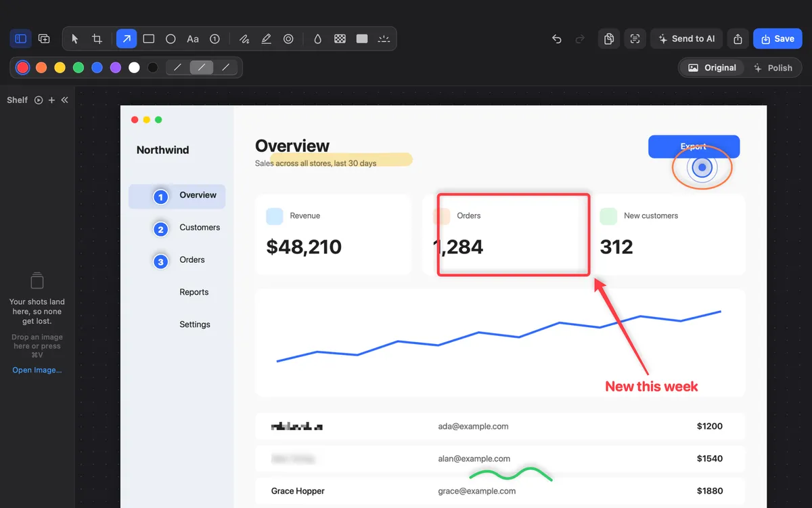Toggle the sidebar panel icon
Image resolution: width=812 pixels, height=508 pixels.
click(20, 39)
